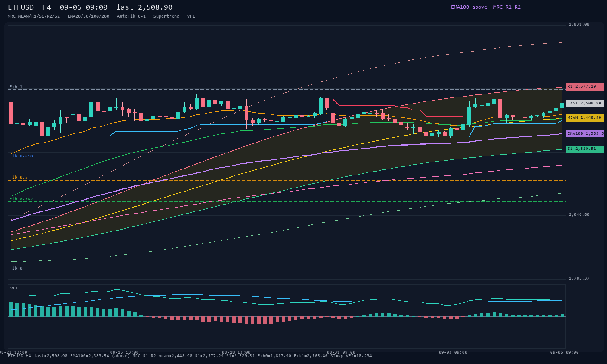Click the Fib 1 level label
Screen dimensions: 607x364
tap(16, 87)
